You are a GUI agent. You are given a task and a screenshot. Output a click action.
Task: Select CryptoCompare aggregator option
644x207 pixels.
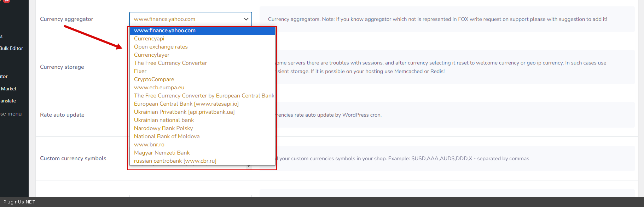[x=154, y=79]
